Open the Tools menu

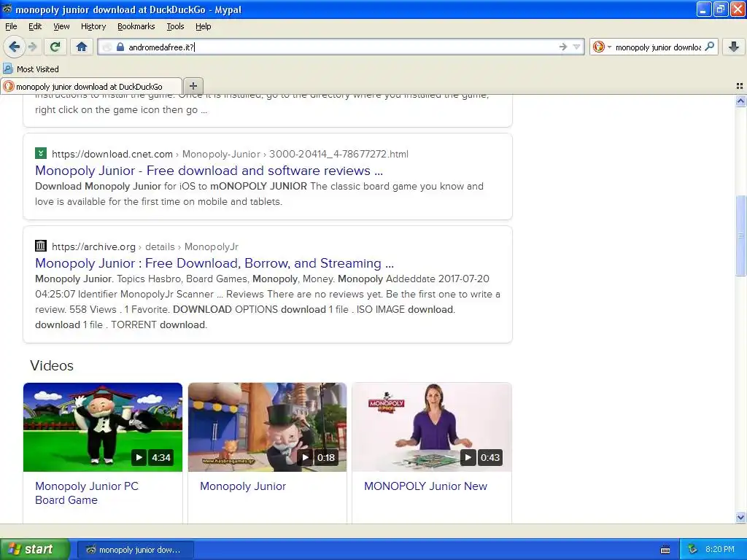tap(175, 26)
